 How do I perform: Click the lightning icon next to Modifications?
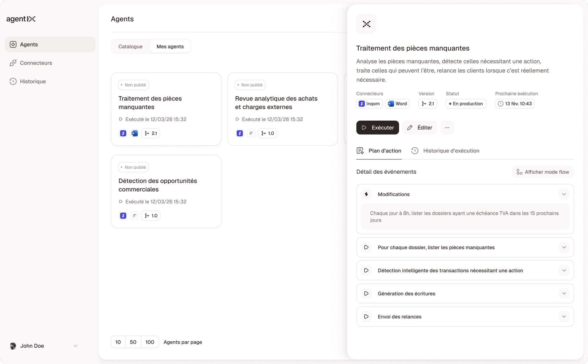pyautogui.click(x=366, y=194)
